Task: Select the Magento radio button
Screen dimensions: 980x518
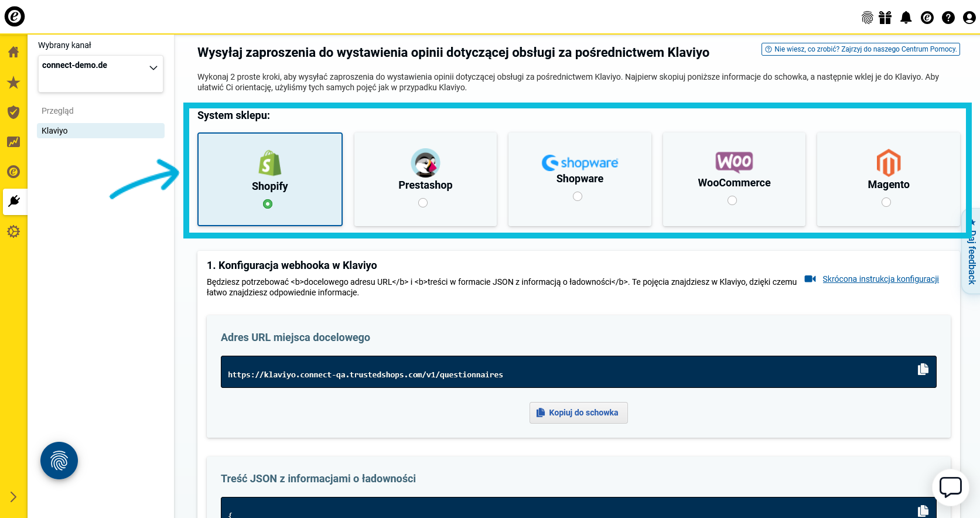Action: pyautogui.click(x=886, y=202)
